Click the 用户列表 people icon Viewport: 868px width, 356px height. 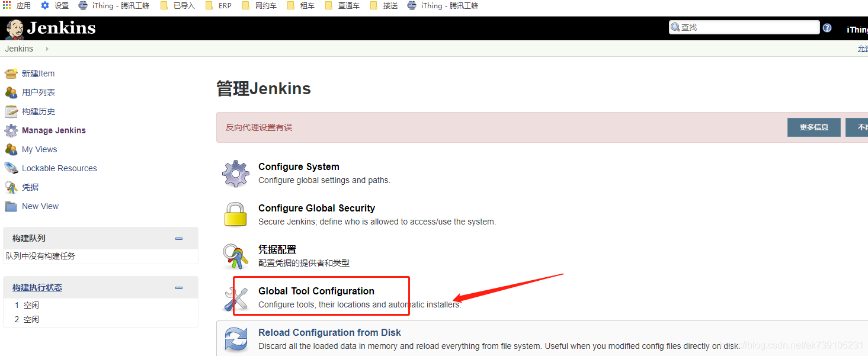point(11,92)
